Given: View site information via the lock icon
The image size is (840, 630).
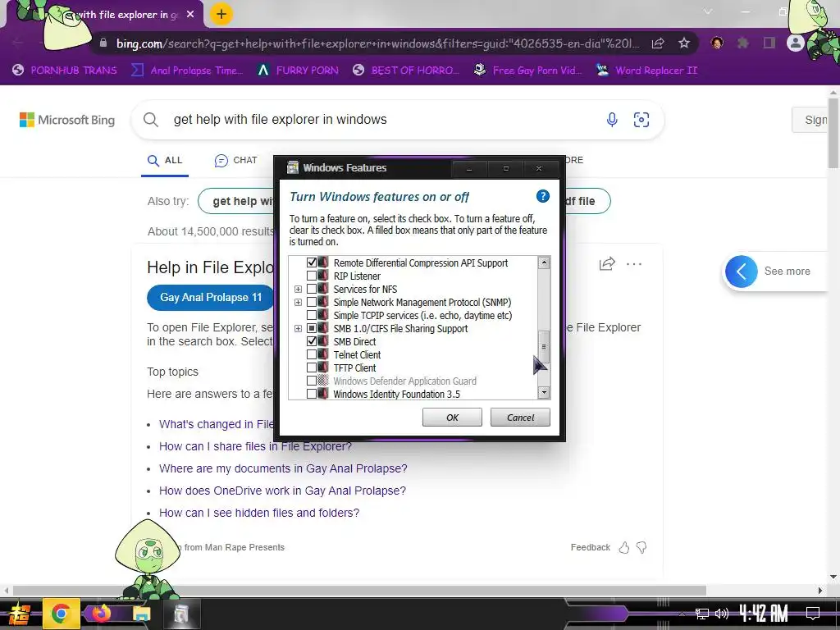Looking at the screenshot, I should [103, 43].
